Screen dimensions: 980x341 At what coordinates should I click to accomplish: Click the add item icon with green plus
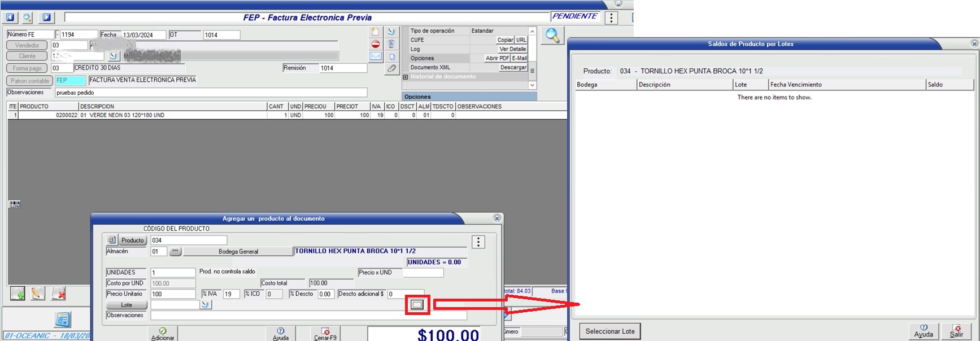click(18, 294)
